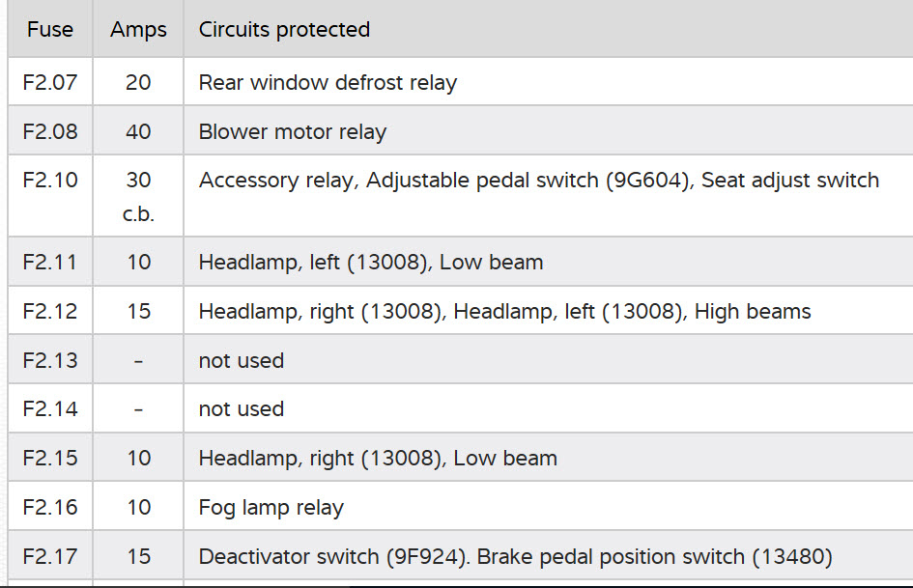Click the Circuits protected column header

tap(284, 30)
